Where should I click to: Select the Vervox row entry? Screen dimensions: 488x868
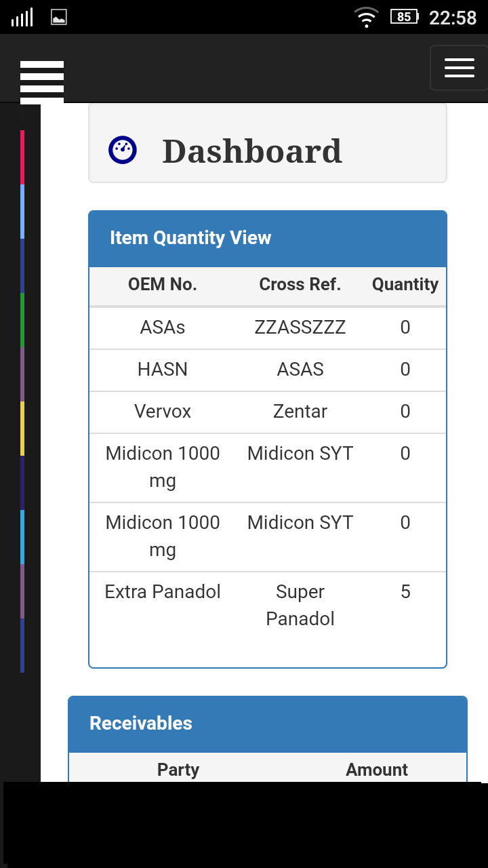[x=268, y=412]
